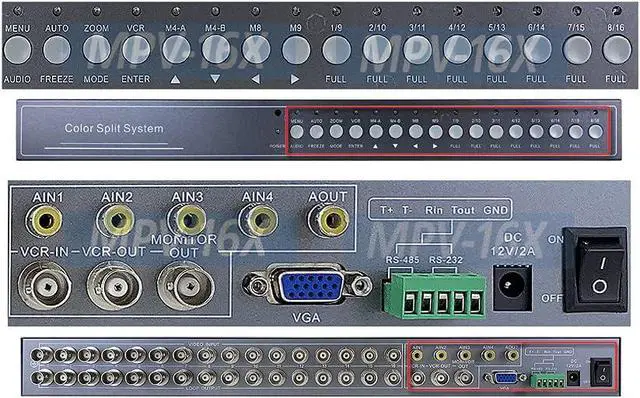Click the green RS-485/RS-232 terminal block

click(x=435, y=297)
